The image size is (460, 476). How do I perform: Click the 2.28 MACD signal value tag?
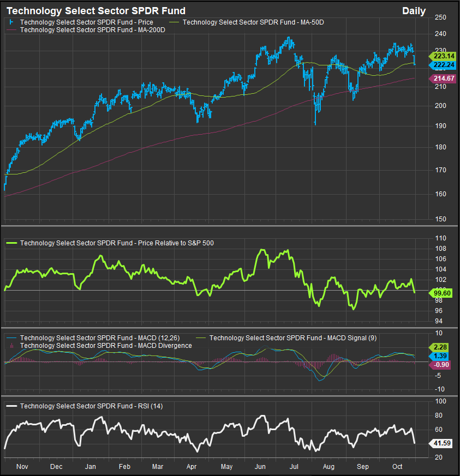coord(438,347)
